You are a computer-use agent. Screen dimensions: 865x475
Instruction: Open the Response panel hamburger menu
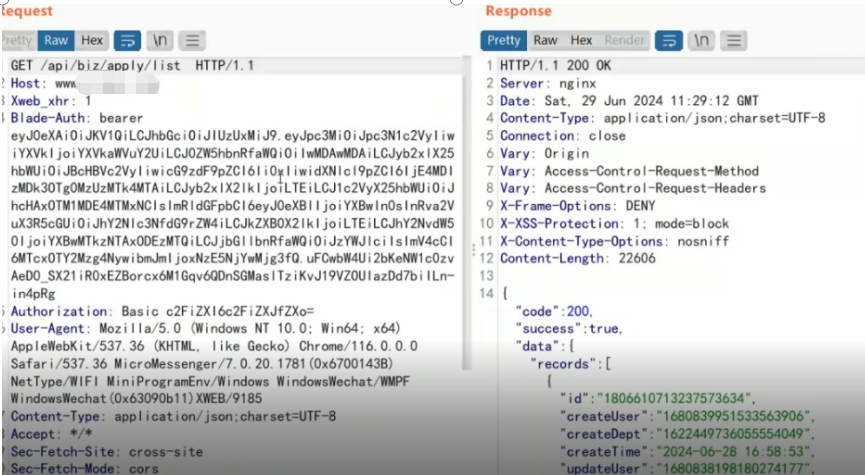click(x=735, y=41)
